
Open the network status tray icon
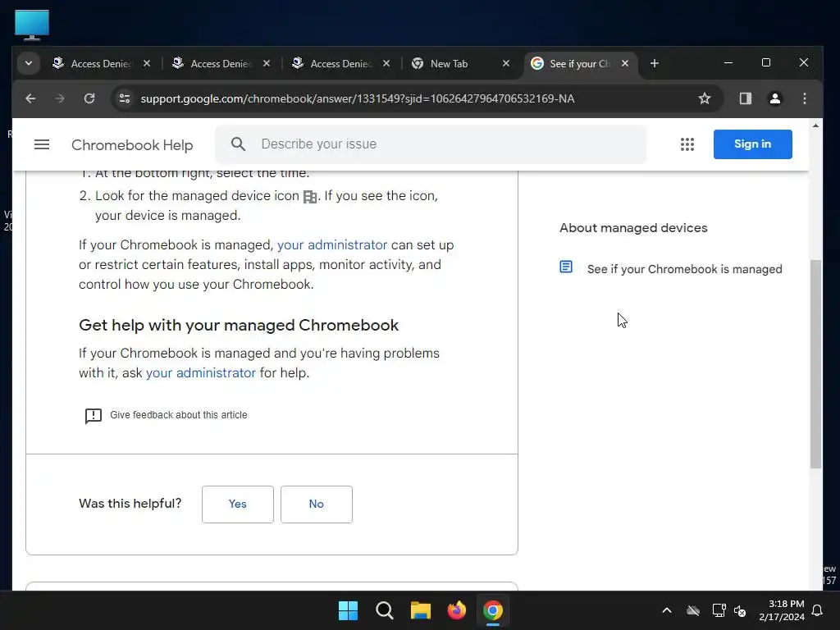click(719, 610)
